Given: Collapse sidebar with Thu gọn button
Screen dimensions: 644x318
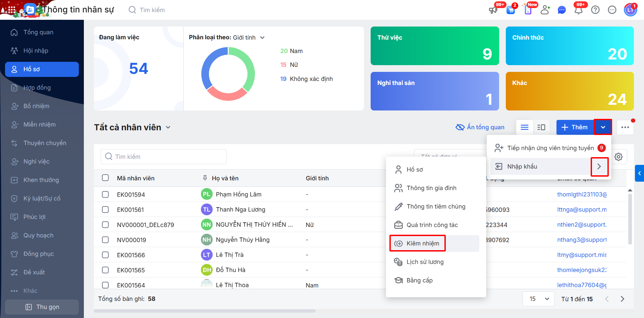Looking at the screenshot, I should pyautogui.click(x=42, y=307).
